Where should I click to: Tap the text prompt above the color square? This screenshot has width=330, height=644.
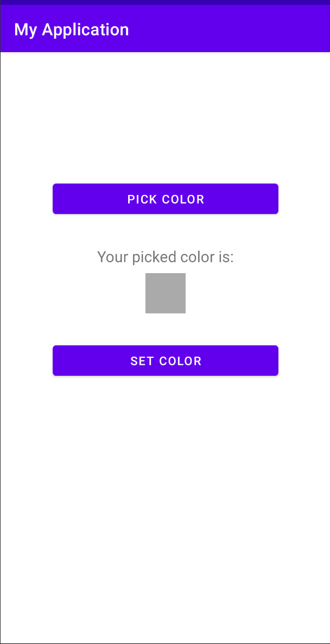coord(165,257)
